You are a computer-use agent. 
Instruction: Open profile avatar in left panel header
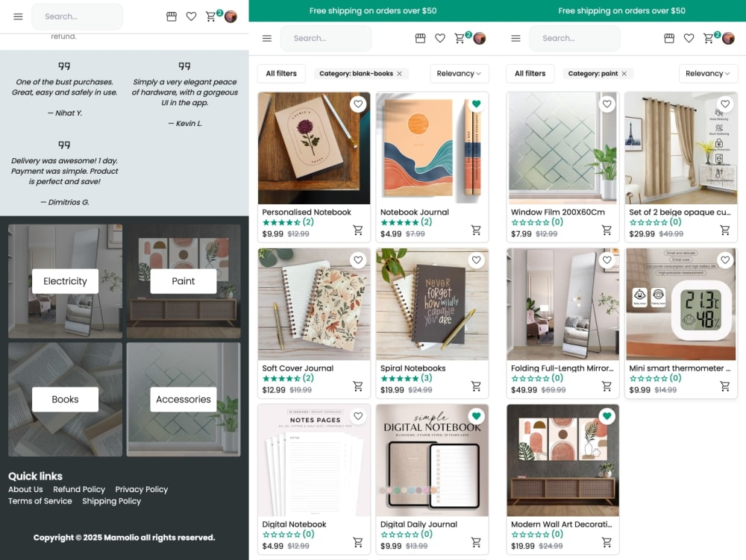(231, 16)
